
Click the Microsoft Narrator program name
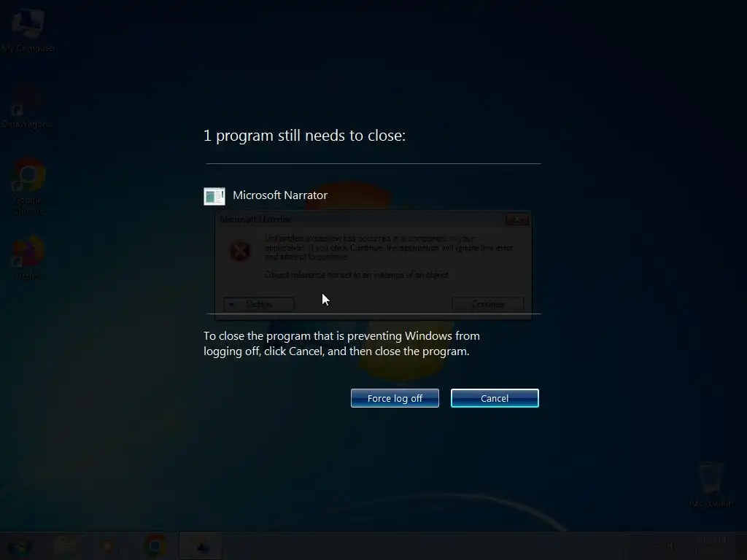click(280, 195)
